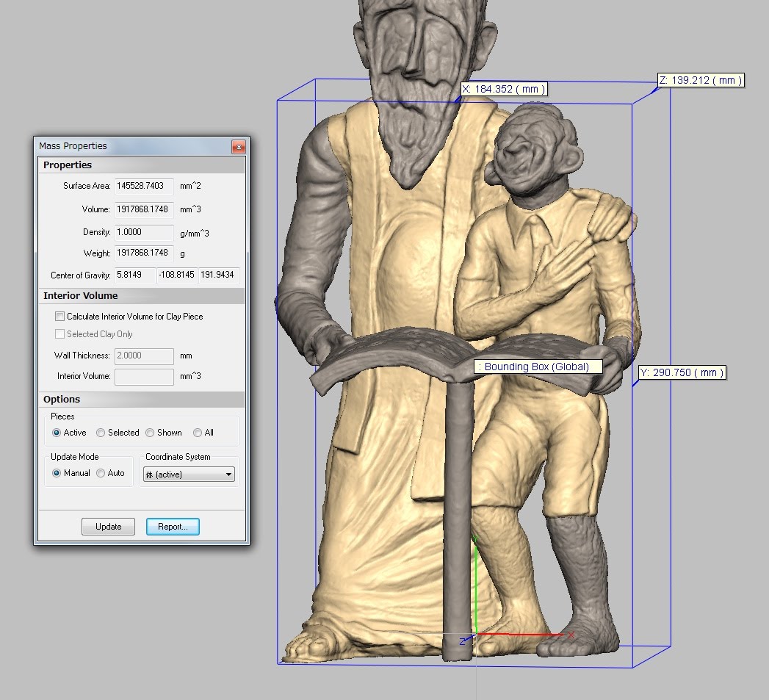Click the Bounding Box (Global) label
Screen dimensions: 769x700
click(x=538, y=367)
